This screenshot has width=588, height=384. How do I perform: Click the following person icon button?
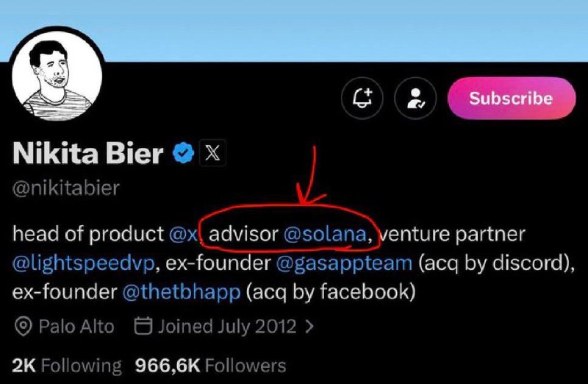[415, 98]
